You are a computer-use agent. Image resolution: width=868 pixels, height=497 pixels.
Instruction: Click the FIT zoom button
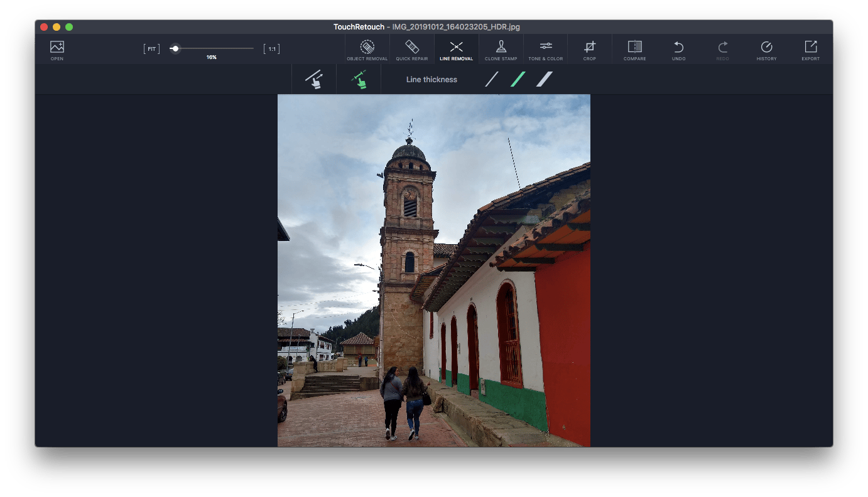point(152,49)
